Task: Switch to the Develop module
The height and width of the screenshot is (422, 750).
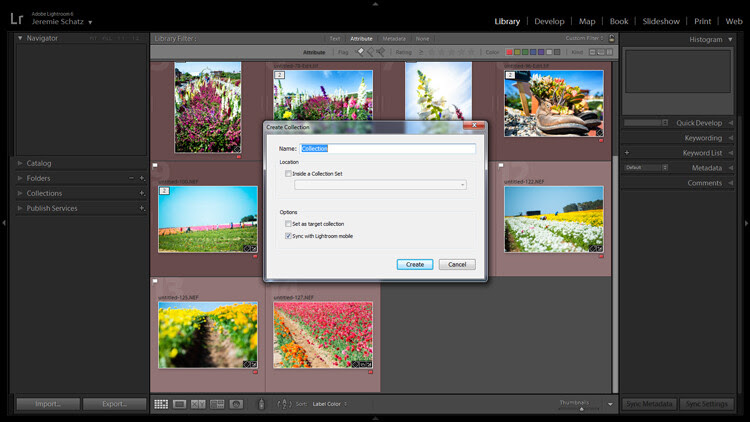Action: click(549, 22)
